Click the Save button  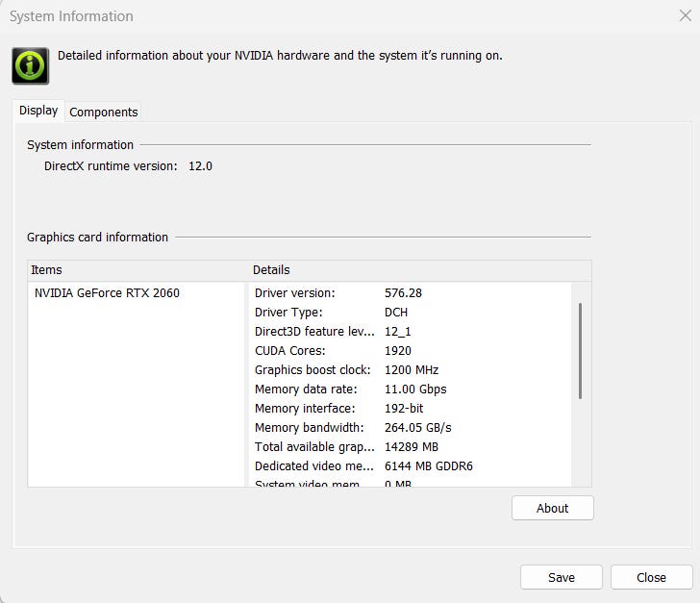562,577
